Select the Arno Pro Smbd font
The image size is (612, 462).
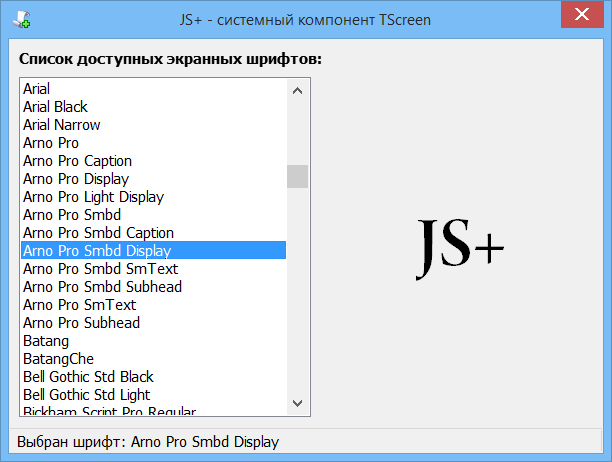(153, 215)
